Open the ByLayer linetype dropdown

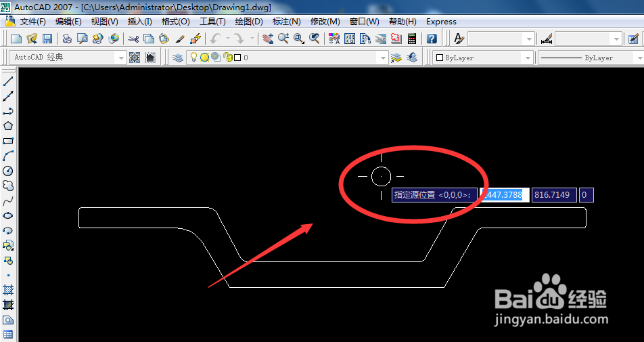point(639,58)
